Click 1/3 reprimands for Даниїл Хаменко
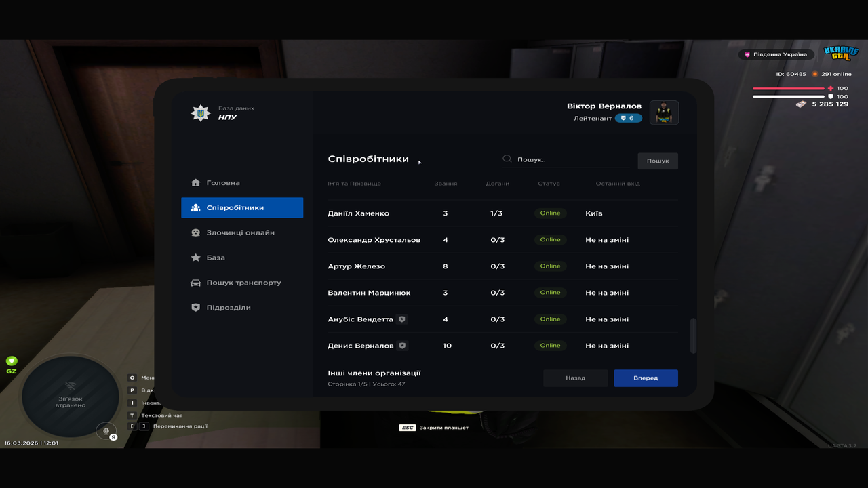 tap(496, 213)
